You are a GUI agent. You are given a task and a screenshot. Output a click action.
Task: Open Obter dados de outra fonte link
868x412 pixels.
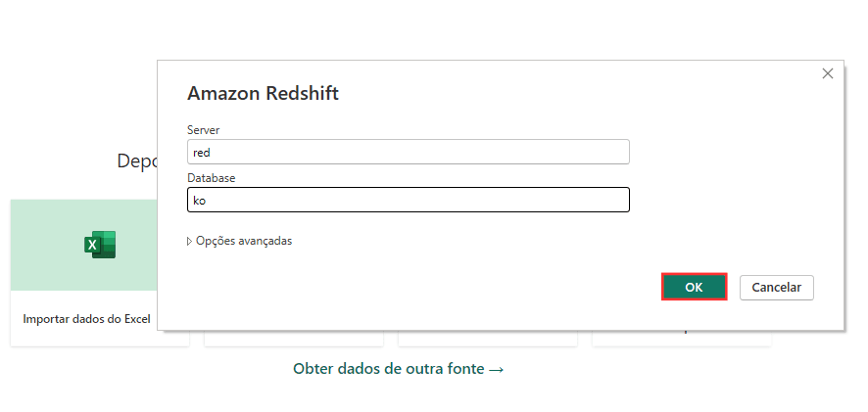coord(389,369)
